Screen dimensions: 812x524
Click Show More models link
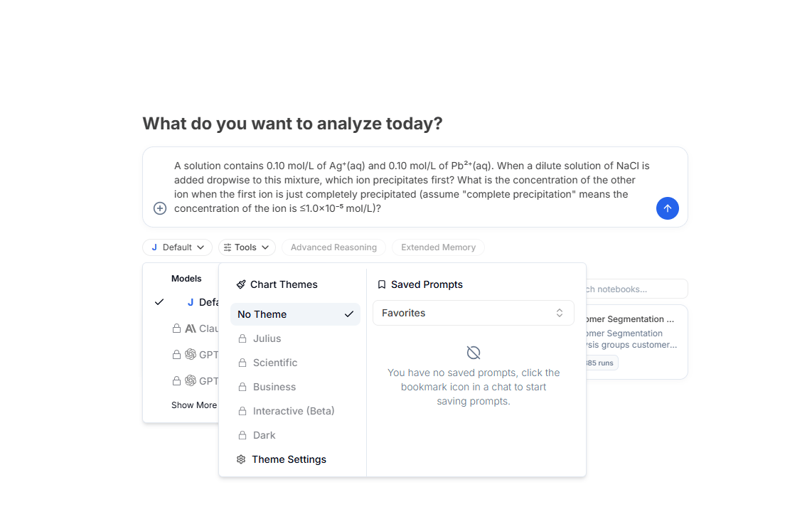point(193,405)
